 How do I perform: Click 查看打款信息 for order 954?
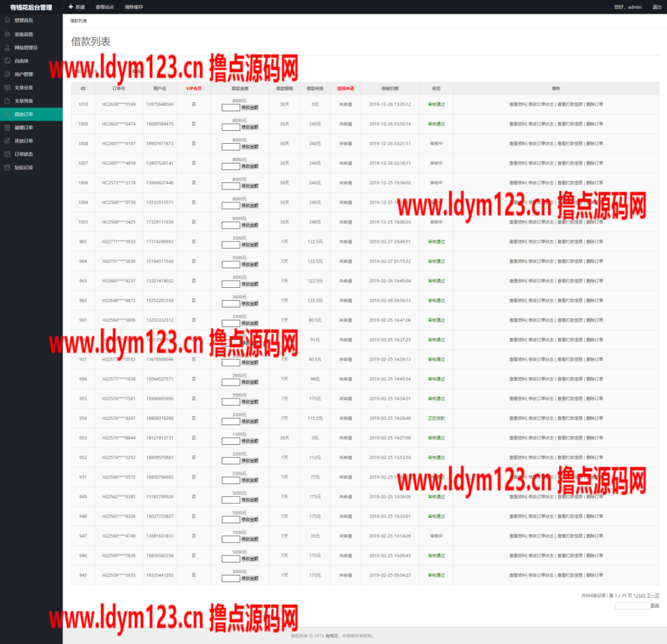click(x=569, y=418)
